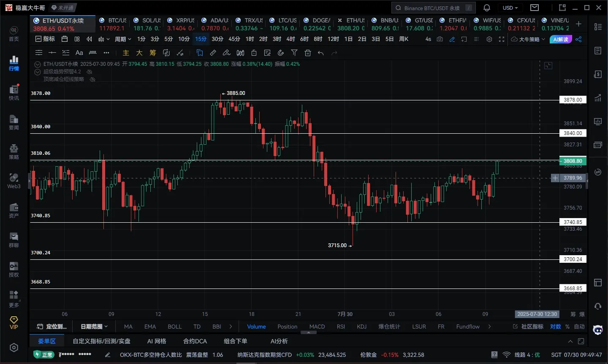The image size is (608, 364).
Task: Switch to the 组合下单 tab
Action: coord(236,341)
